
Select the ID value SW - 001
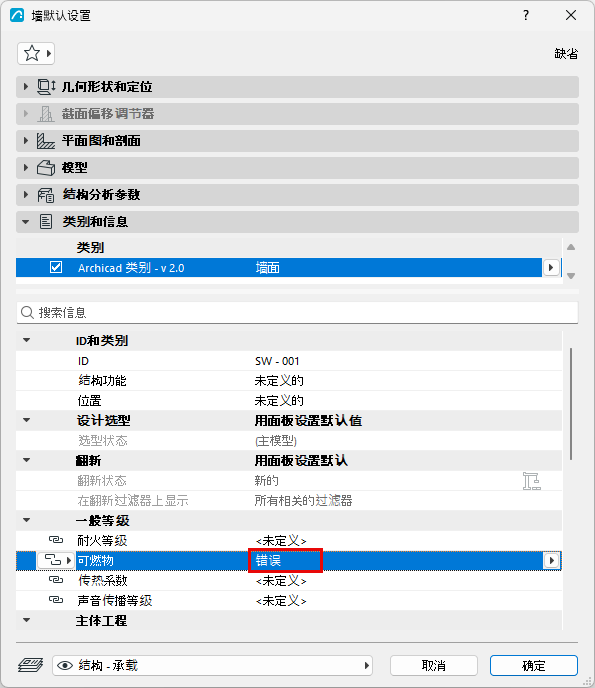tap(277, 361)
